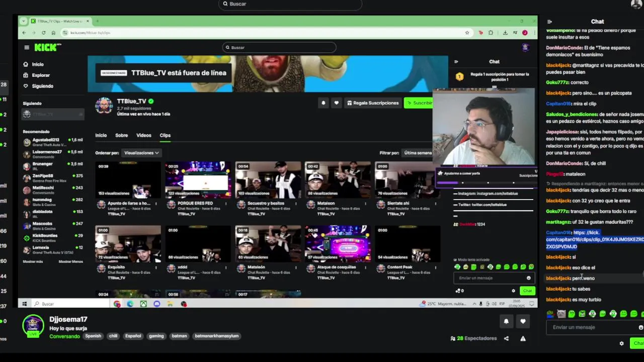The image size is (644, 362).
Task: Click the browser address bar URL
Action: pos(90,33)
